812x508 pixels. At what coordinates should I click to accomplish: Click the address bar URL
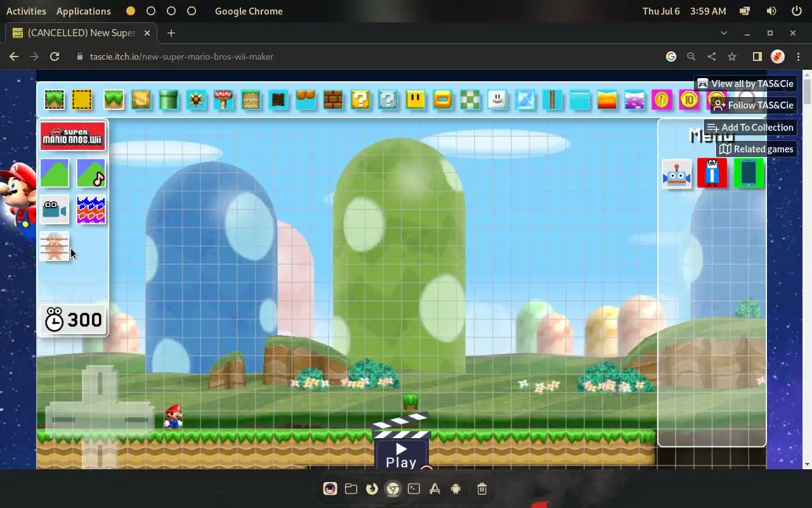(181, 57)
